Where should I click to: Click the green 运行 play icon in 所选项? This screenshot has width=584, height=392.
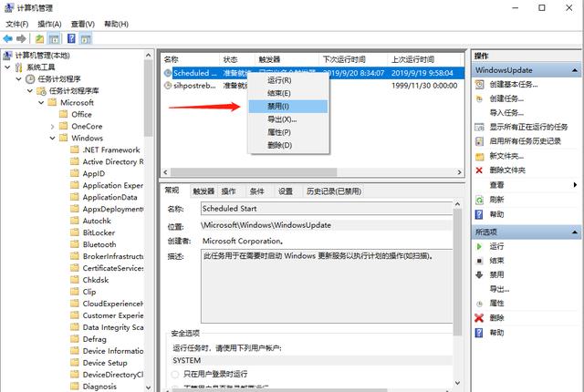point(479,246)
